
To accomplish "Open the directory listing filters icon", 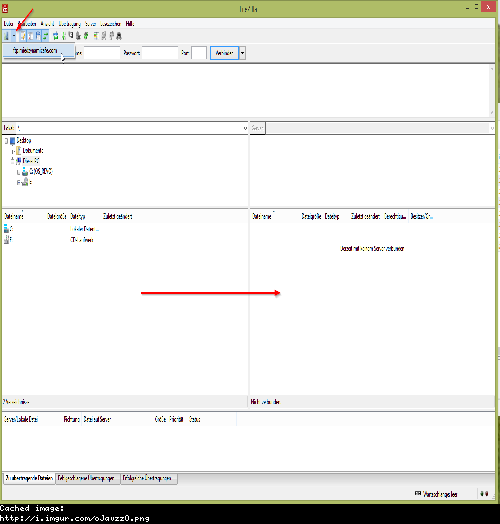I will click(96, 35).
